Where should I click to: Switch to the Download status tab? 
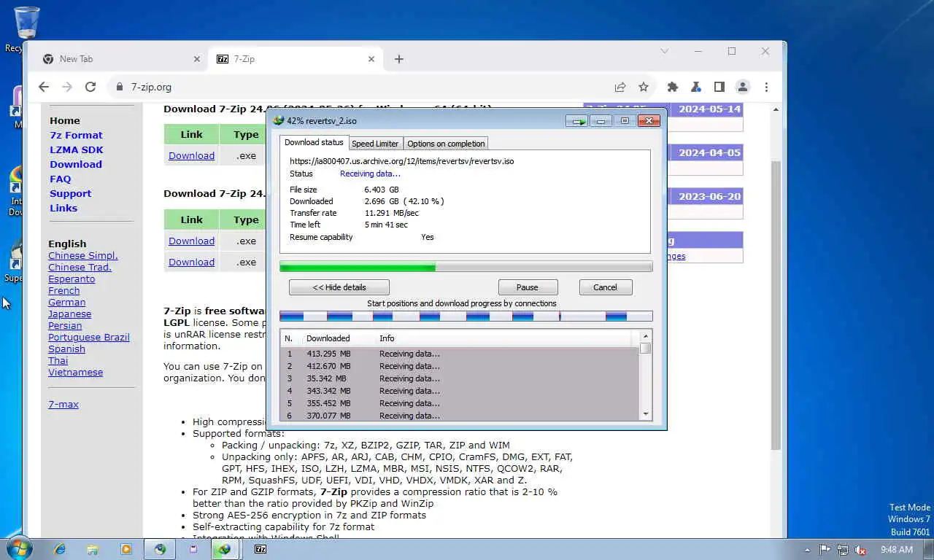pyautogui.click(x=314, y=142)
